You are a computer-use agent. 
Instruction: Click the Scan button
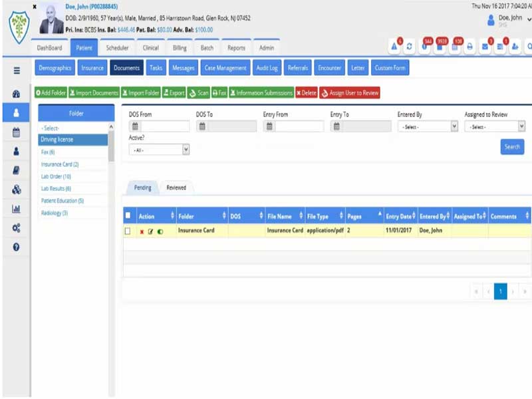point(198,92)
